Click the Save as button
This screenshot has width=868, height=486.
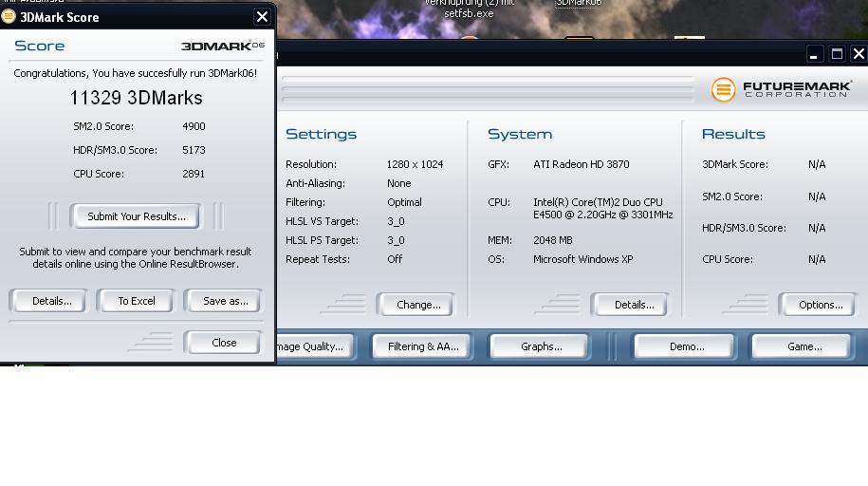pos(225,301)
